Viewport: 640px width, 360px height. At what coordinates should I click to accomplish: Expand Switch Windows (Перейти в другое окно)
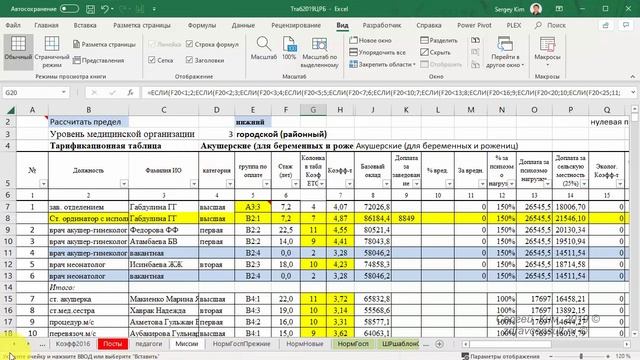coord(505,52)
